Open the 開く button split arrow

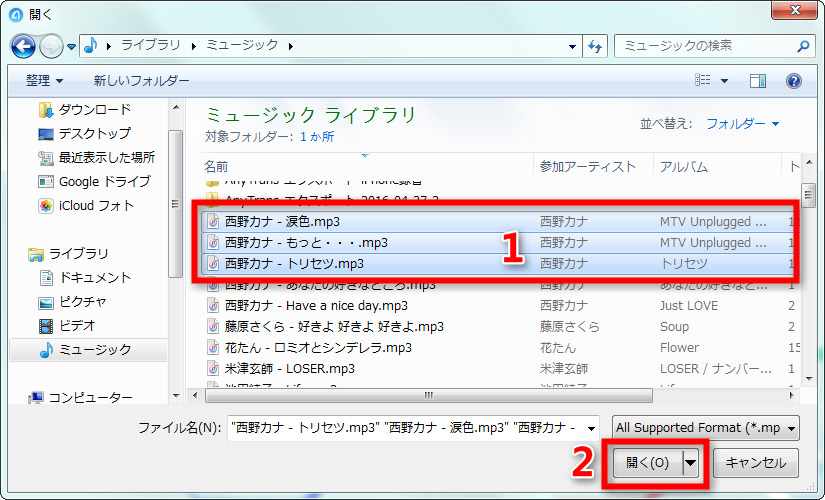click(x=690, y=463)
